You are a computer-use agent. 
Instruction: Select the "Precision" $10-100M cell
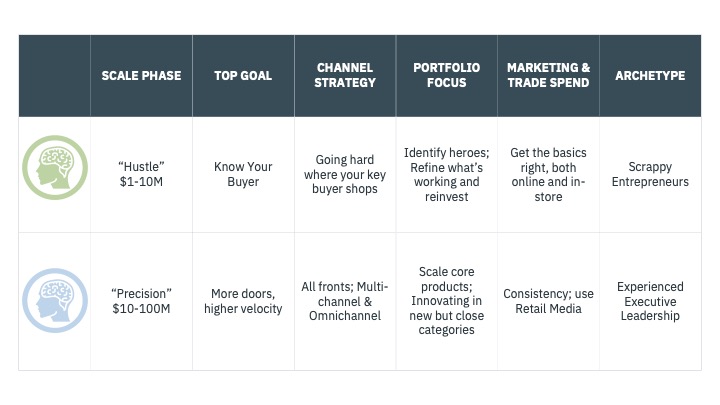tap(141, 301)
